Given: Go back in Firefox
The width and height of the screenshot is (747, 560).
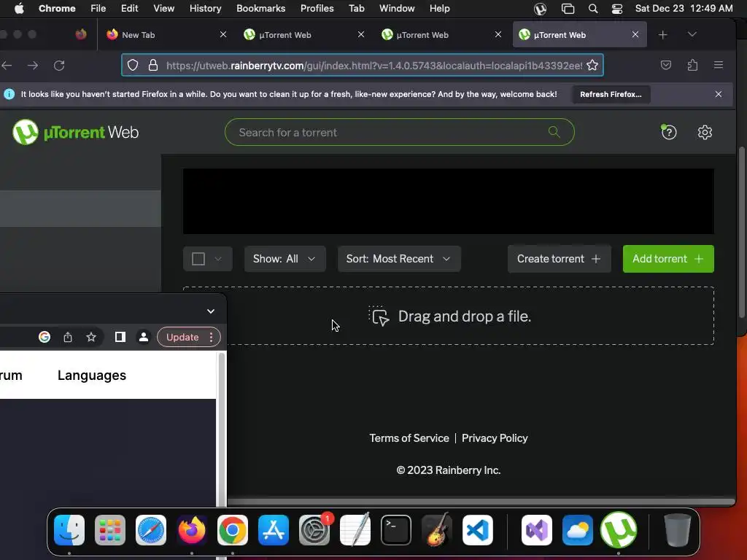Looking at the screenshot, I should [7, 65].
